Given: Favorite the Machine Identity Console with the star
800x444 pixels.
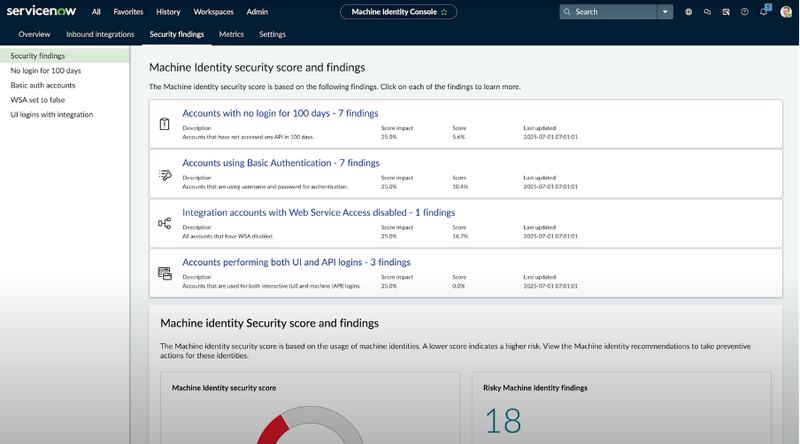Looking at the screenshot, I should (x=444, y=12).
